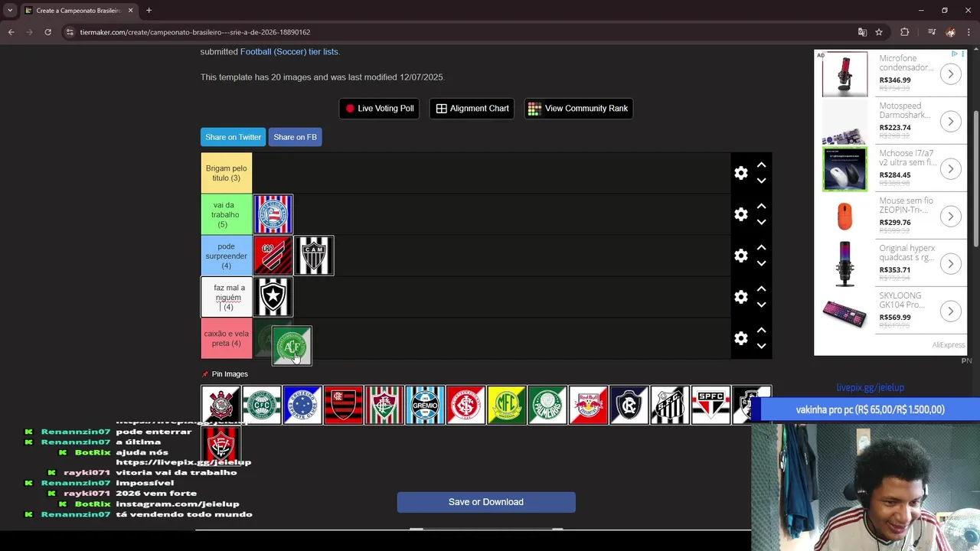980x551 pixels.
Task: Share the tier list on Twitter
Action: pos(233,137)
